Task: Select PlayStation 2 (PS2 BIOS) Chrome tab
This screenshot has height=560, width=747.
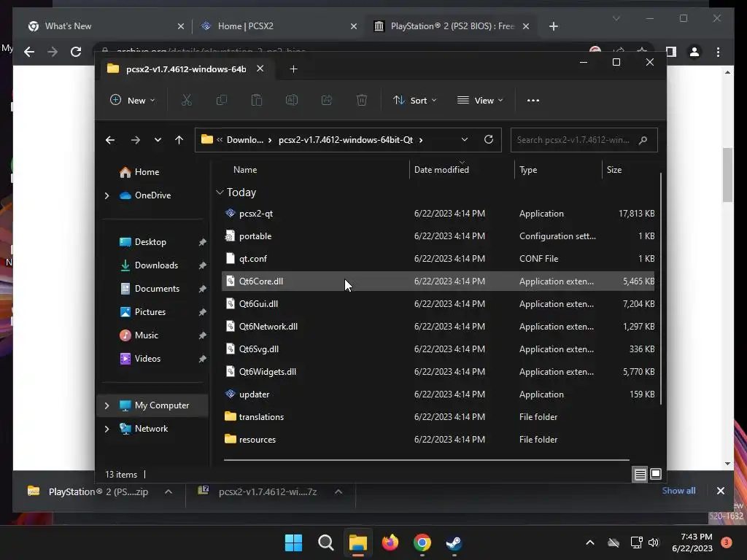Action: tap(452, 26)
